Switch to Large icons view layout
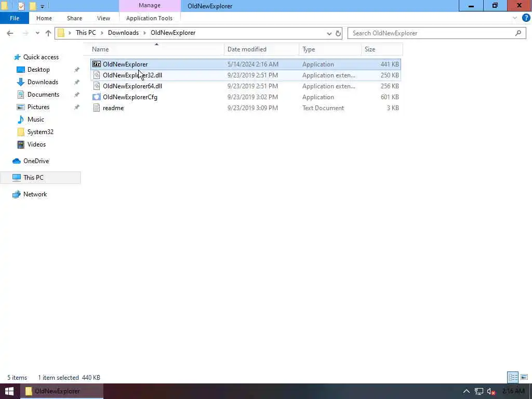This screenshot has width=532, height=399. click(524, 377)
